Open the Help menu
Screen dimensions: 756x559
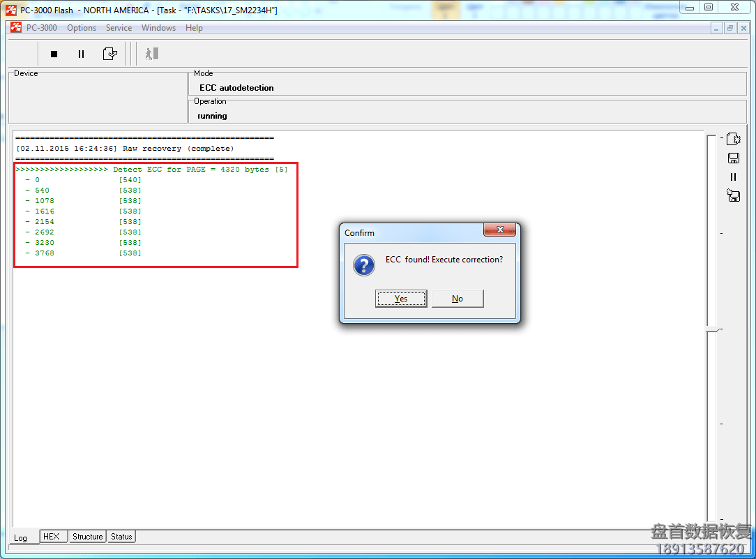click(x=195, y=28)
